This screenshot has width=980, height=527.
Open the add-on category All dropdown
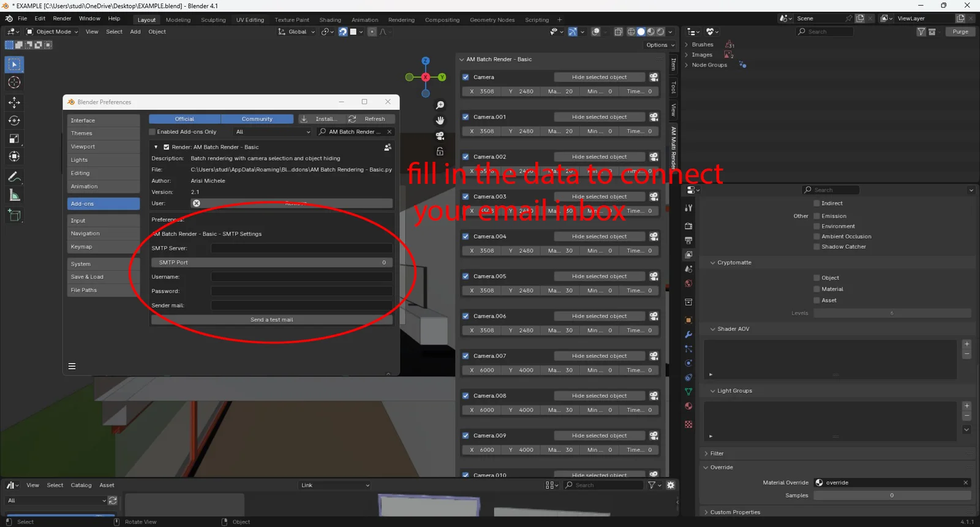(x=273, y=132)
